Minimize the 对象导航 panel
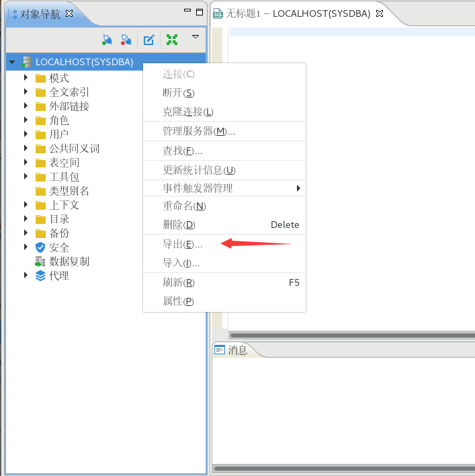The width and height of the screenshot is (475, 476). [187, 10]
